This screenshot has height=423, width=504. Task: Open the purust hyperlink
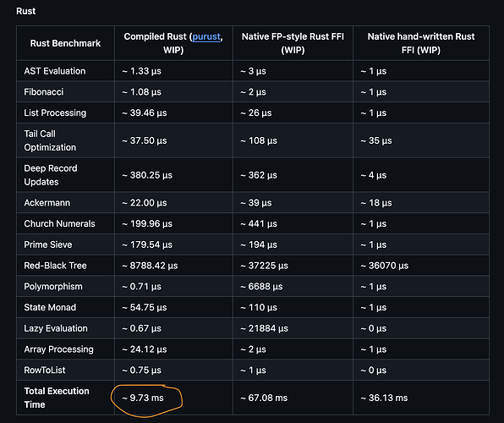[x=206, y=36]
